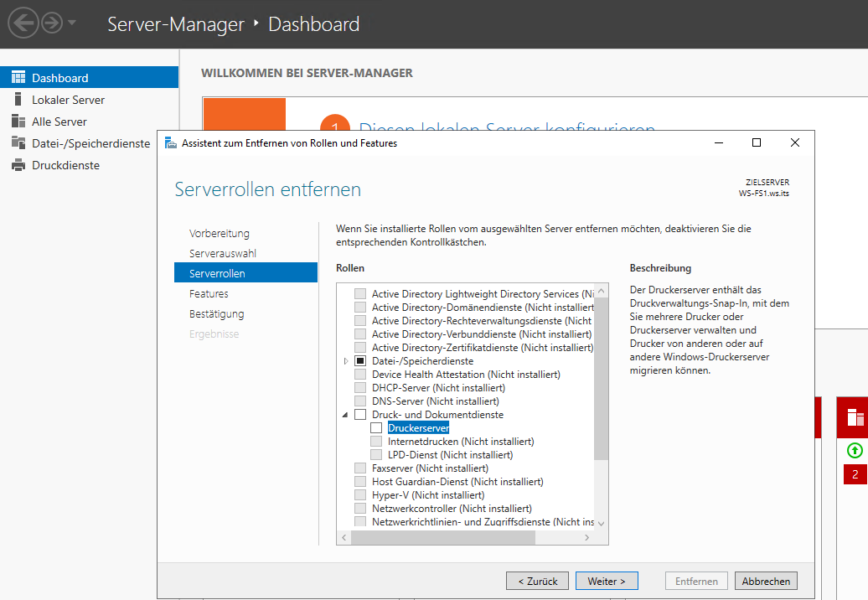Screen dimensions: 868x600
Task: Toggle Active Directory Lightweight Directory Services checkbox
Action: click(x=359, y=293)
